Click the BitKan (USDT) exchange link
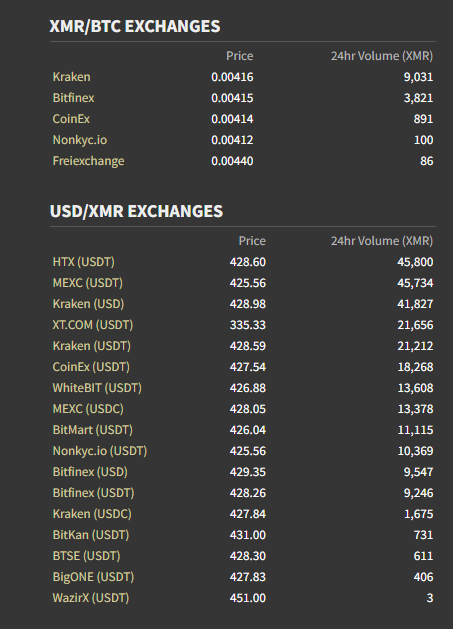453x629 pixels. point(91,535)
